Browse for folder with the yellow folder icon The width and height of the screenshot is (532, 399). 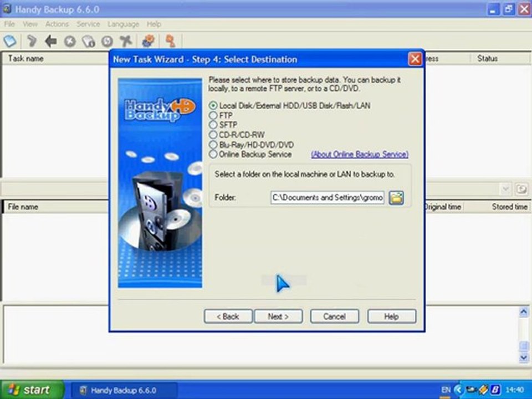click(396, 197)
